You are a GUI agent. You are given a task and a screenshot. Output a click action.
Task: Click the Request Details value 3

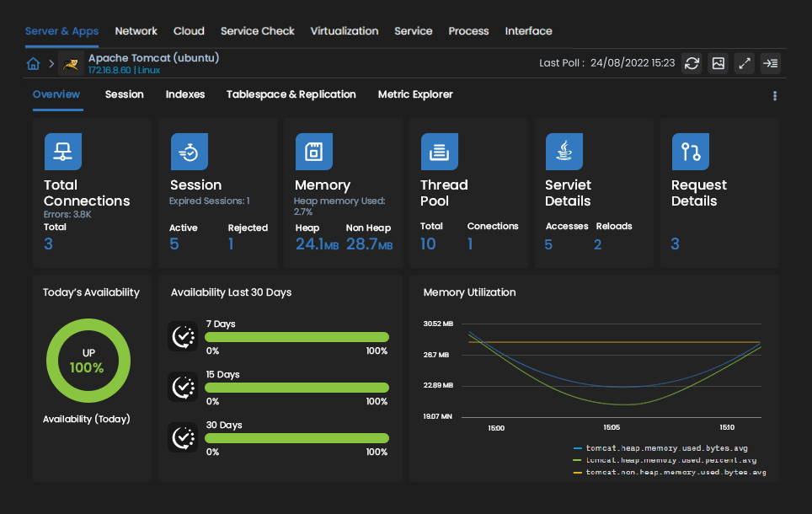point(675,244)
